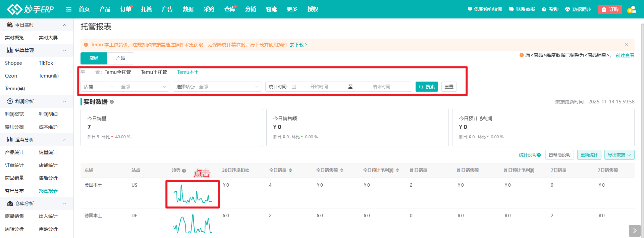The height and width of the screenshot is (238, 644).
Task: Sort by 今日销量 column arrows
Action: pos(290,171)
